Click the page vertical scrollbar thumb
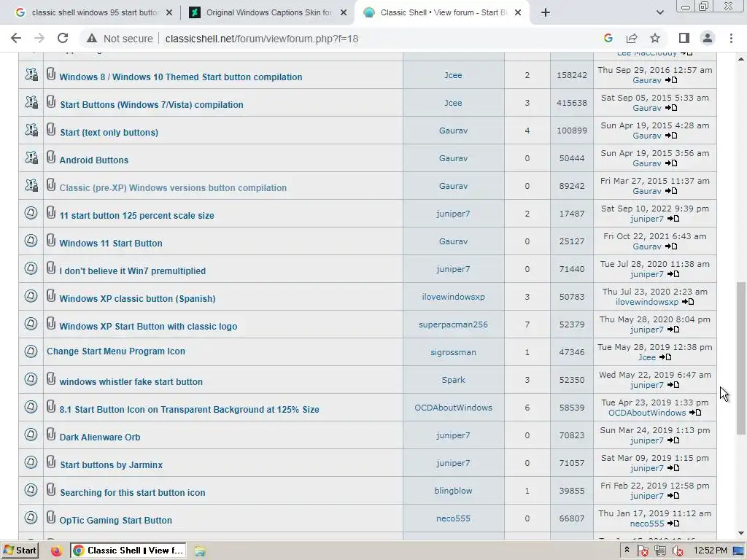 coord(740,358)
